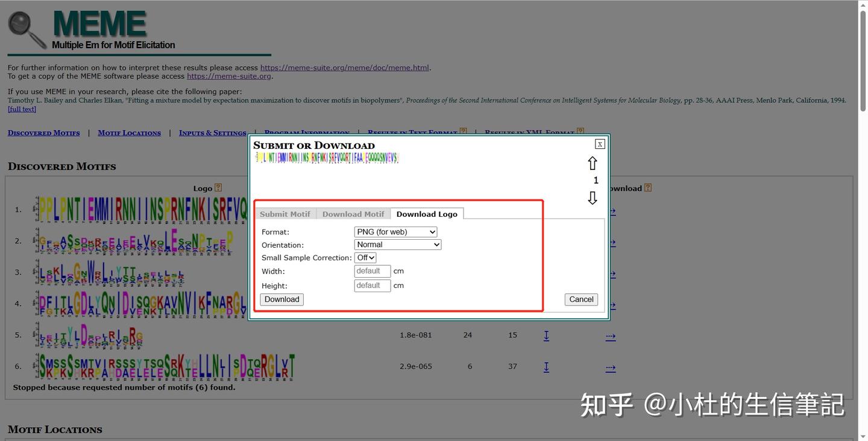868x441 pixels.
Task: Open the Small Sample Correction dropdown
Action: click(365, 257)
